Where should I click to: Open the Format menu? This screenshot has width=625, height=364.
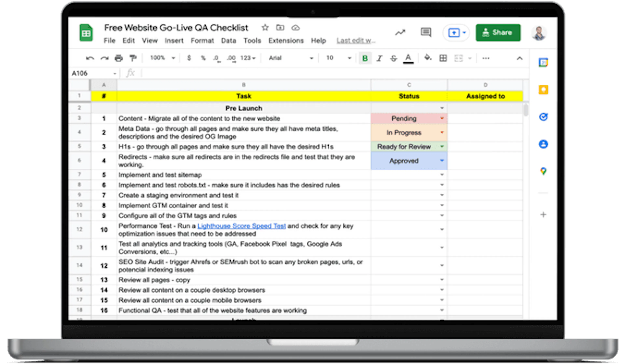point(203,40)
